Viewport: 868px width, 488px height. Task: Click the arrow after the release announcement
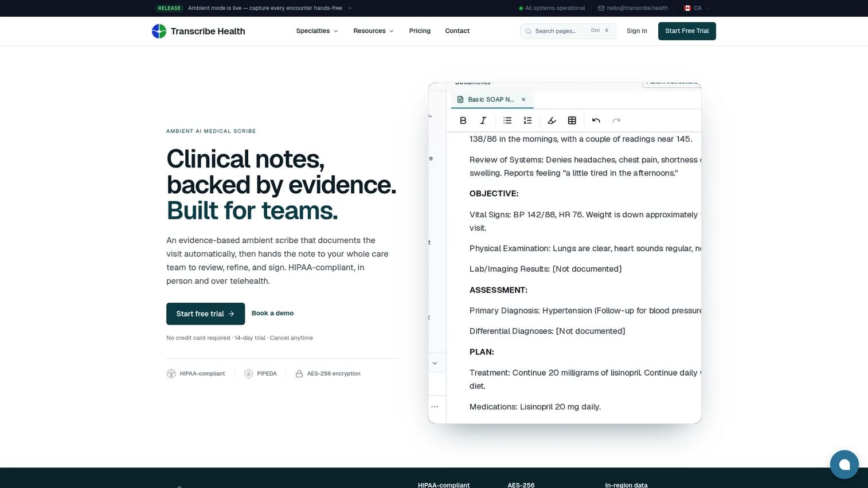350,8
